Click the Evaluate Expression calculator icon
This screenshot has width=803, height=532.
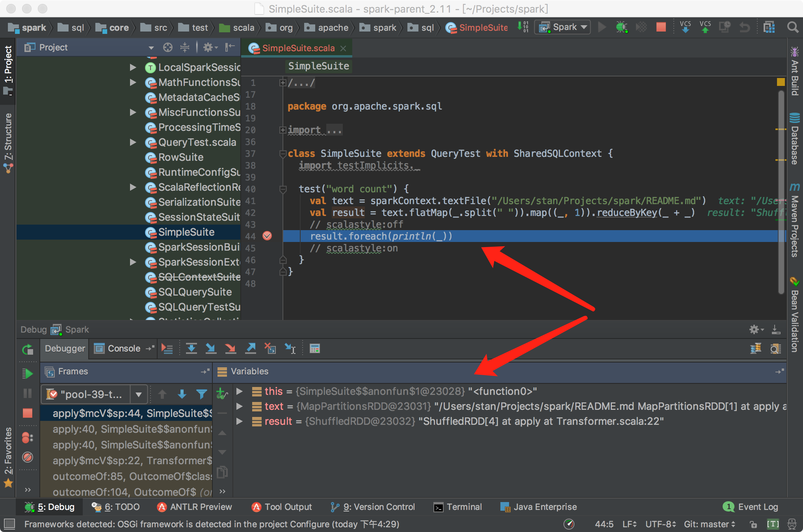(314, 348)
